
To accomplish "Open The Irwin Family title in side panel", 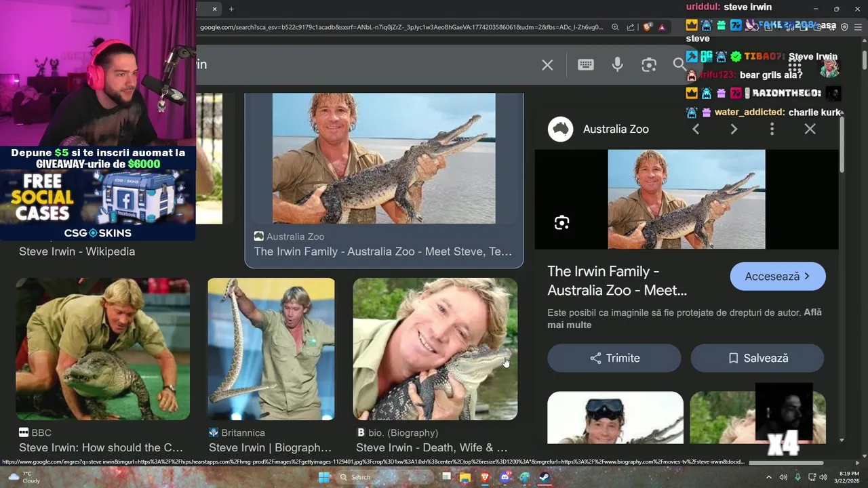I will coord(617,281).
